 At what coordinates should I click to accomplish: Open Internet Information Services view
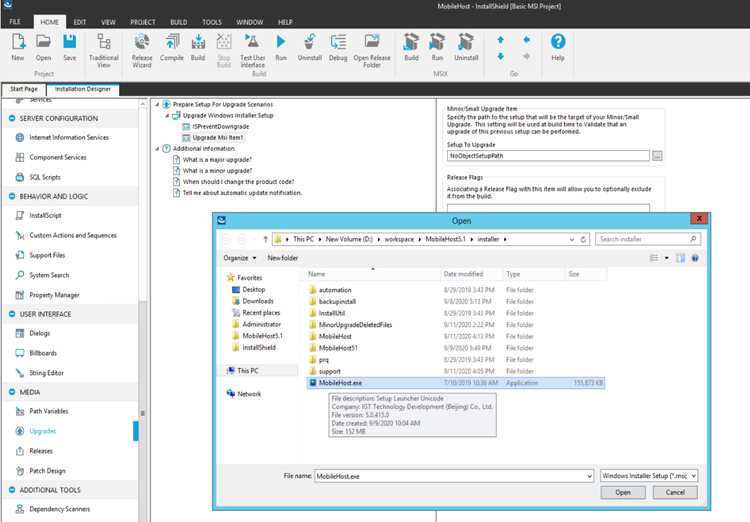pyautogui.click(x=69, y=137)
